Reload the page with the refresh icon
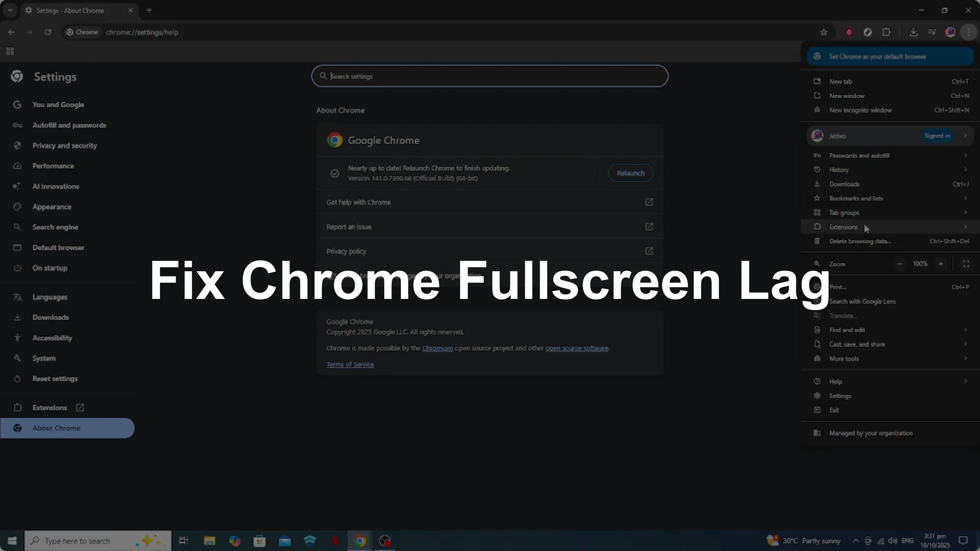 pyautogui.click(x=48, y=32)
